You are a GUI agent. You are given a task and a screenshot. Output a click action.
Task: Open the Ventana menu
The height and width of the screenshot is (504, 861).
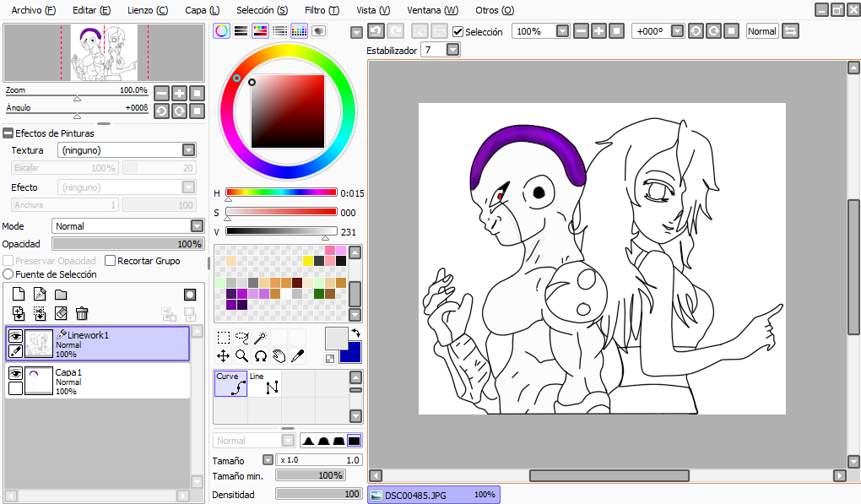[x=433, y=10]
